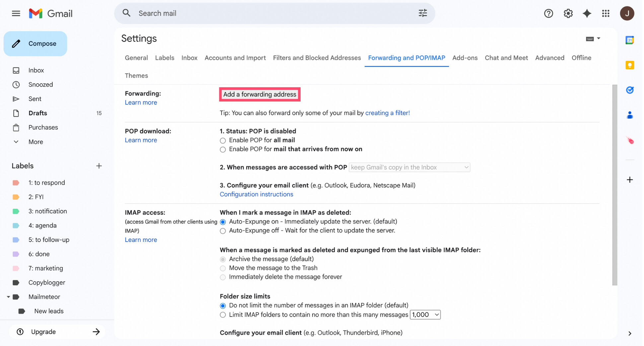Enable POP for all mail
Image resolution: width=644 pixels, height=346 pixels.
pos(223,140)
